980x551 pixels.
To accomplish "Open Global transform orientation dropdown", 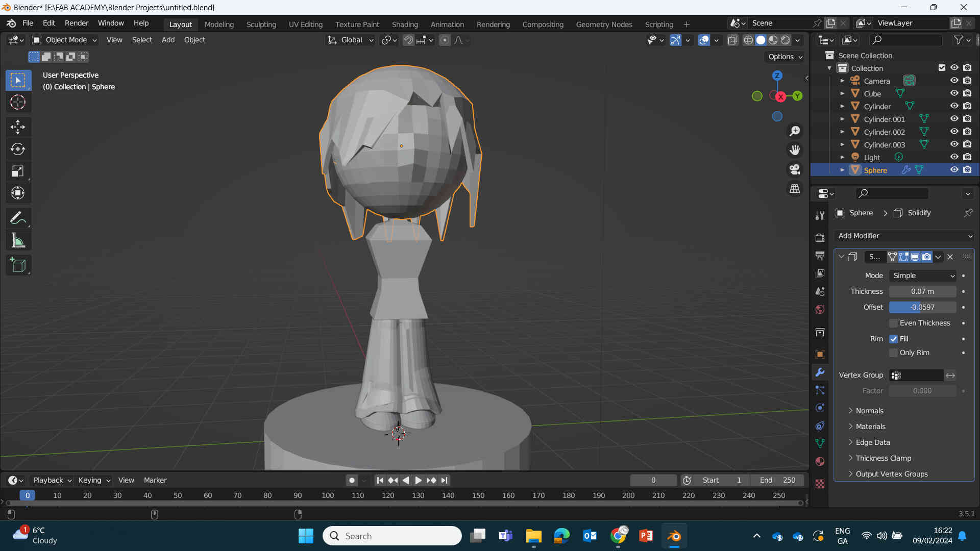I will (x=351, y=40).
